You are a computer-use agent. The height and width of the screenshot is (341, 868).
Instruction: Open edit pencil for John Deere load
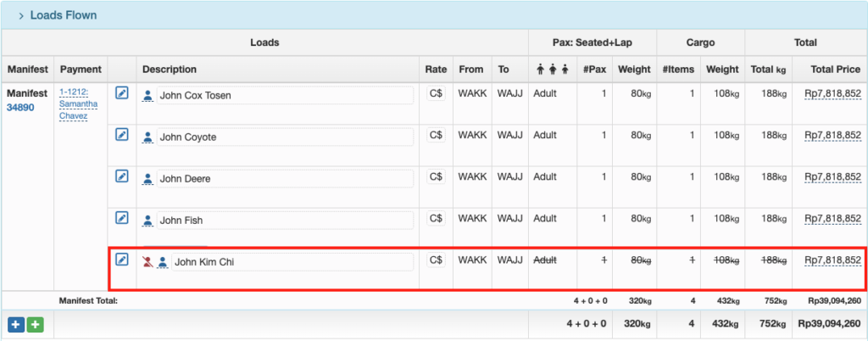pyautogui.click(x=122, y=176)
